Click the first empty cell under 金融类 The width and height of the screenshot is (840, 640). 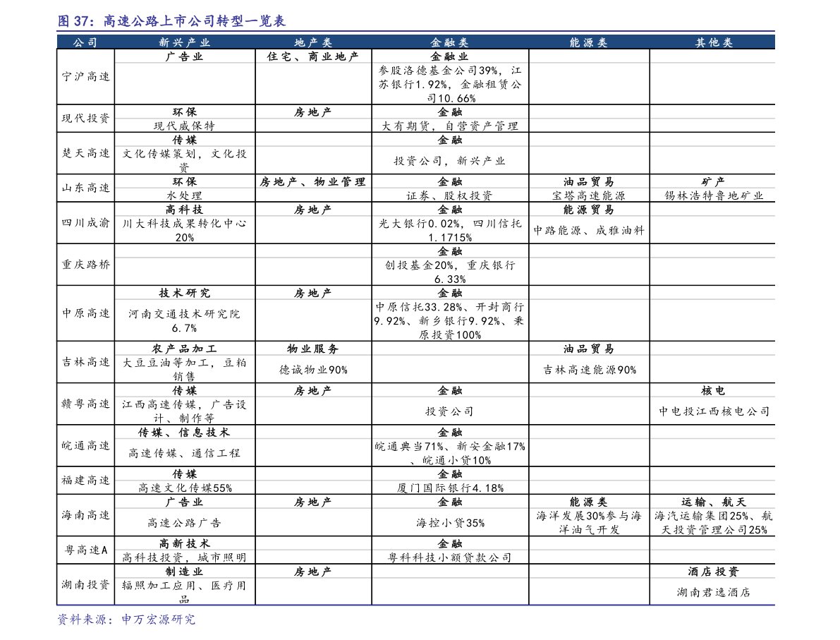tap(449, 56)
